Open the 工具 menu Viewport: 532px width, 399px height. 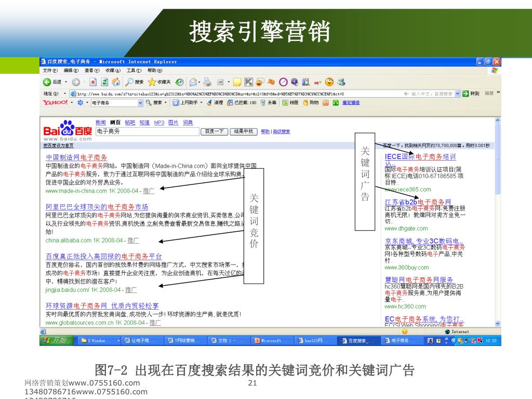click(x=134, y=70)
